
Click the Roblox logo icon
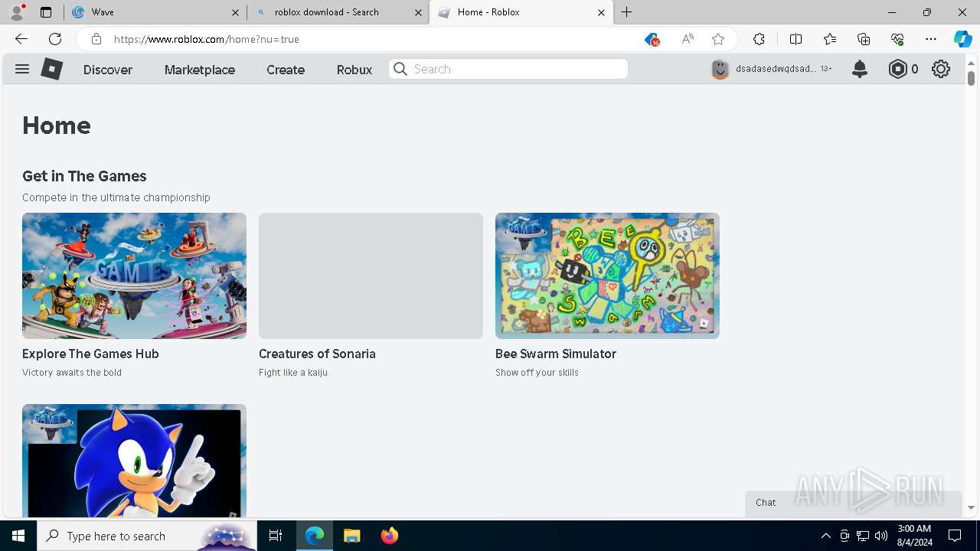tap(52, 69)
